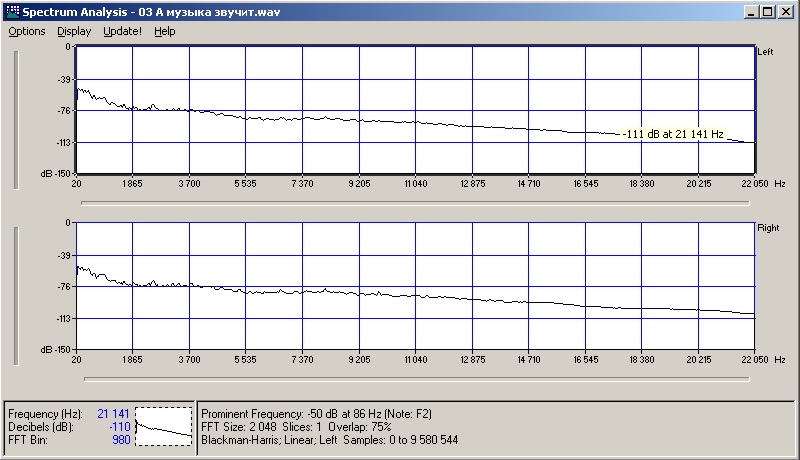Open the Display menu
This screenshot has height=460, width=800.
(x=74, y=31)
